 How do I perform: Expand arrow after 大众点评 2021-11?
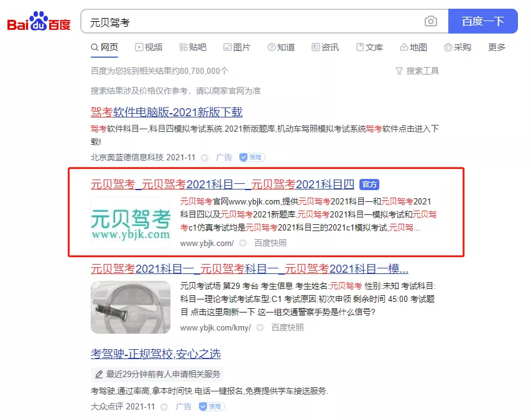point(164,407)
